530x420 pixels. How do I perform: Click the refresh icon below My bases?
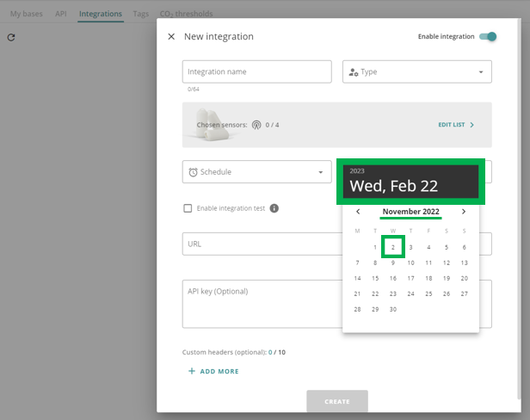point(11,38)
